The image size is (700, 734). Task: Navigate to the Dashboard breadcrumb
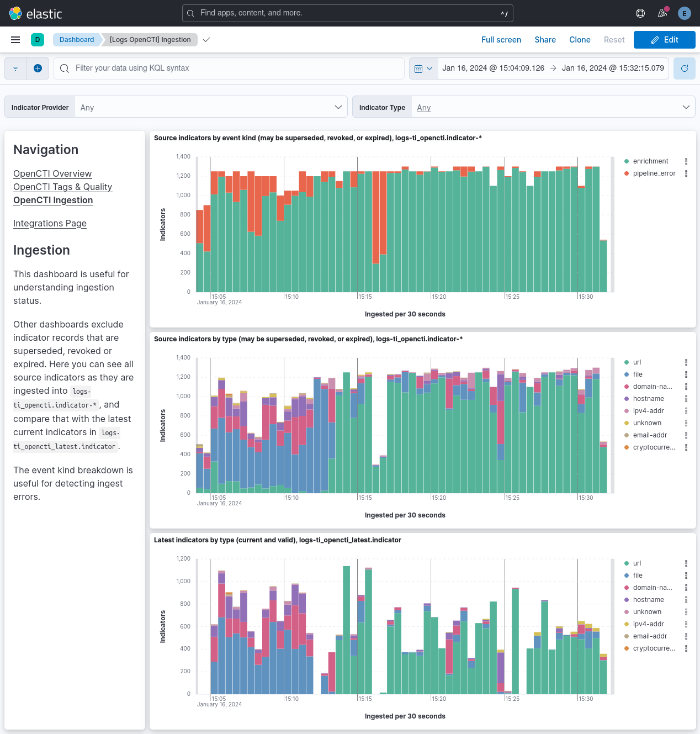pos(77,39)
